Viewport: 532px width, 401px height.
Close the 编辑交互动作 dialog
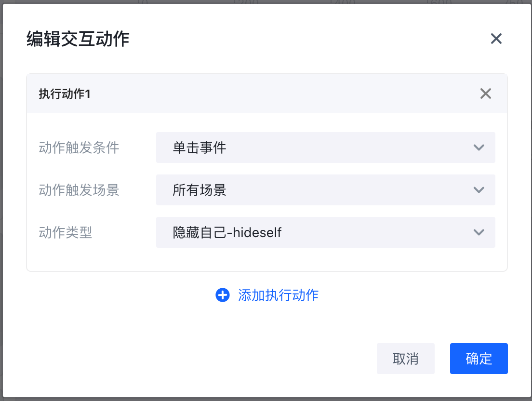496,39
